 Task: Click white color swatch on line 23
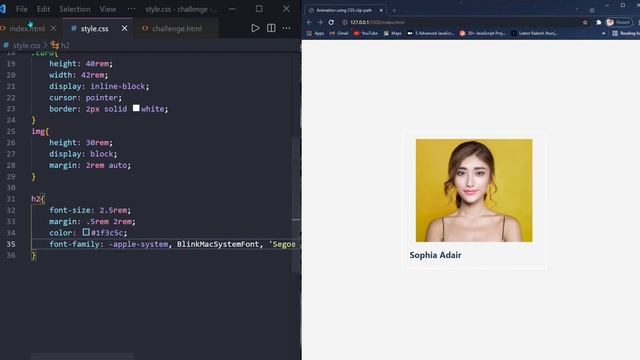136,108
